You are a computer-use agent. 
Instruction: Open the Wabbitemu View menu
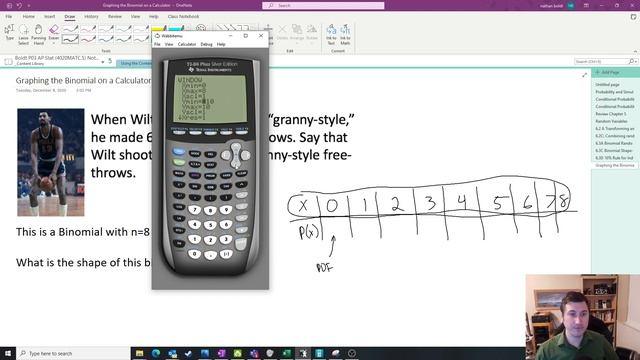pos(169,44)
